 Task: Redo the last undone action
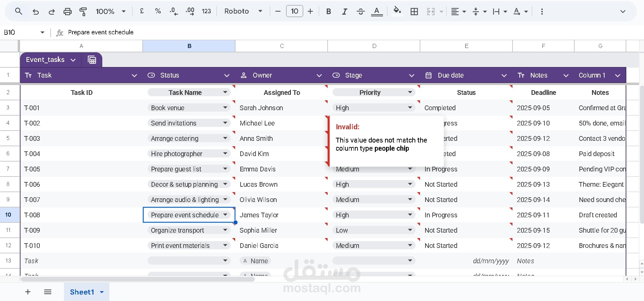(52, 12)
